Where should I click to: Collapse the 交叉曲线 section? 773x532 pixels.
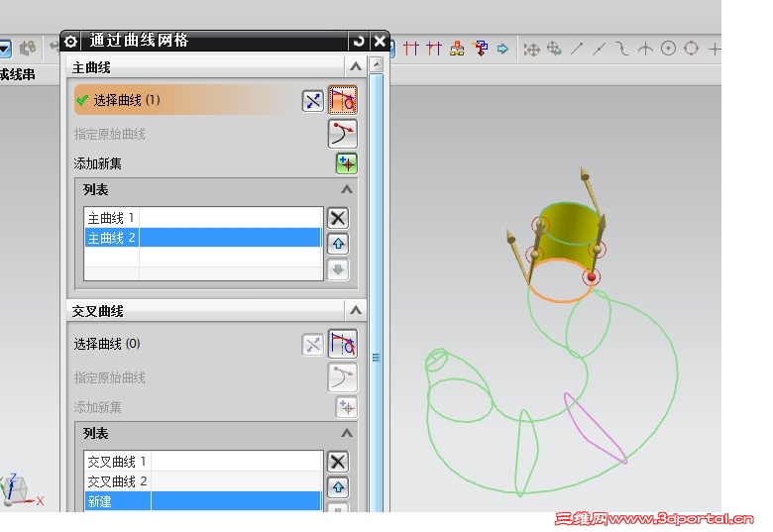coord(356,310)
